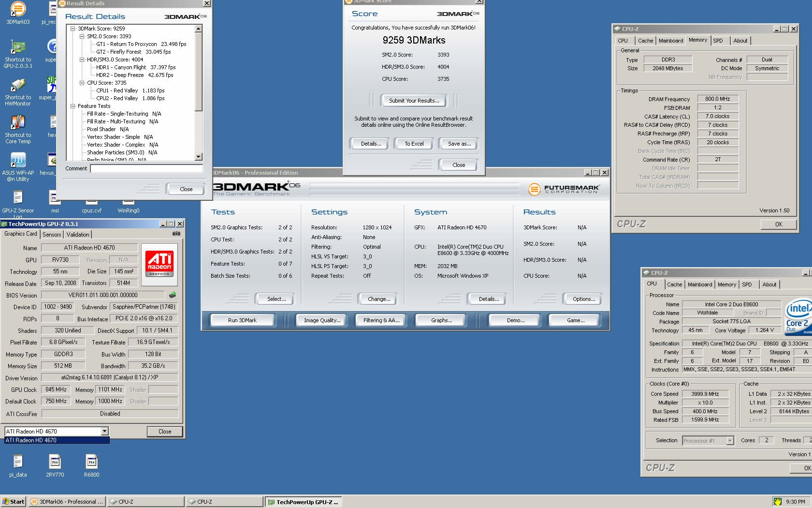Click the Start button on taskbar
The width and height of the screenshot is (812, 508).
click(13, 502)
